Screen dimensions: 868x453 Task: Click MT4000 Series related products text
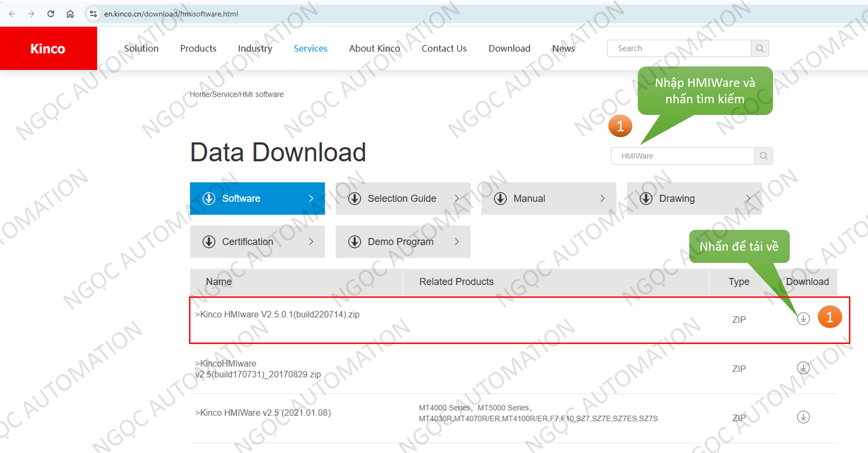point(538,413)
